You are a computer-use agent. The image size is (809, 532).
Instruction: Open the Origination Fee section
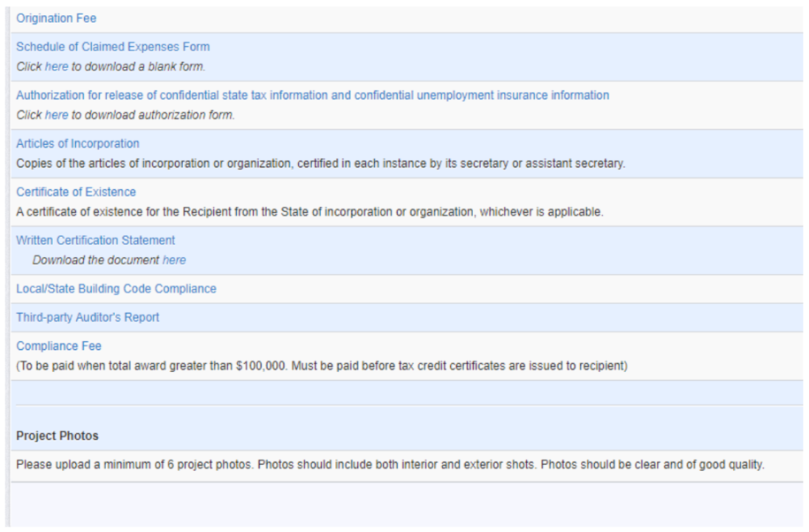pos(56,18)
